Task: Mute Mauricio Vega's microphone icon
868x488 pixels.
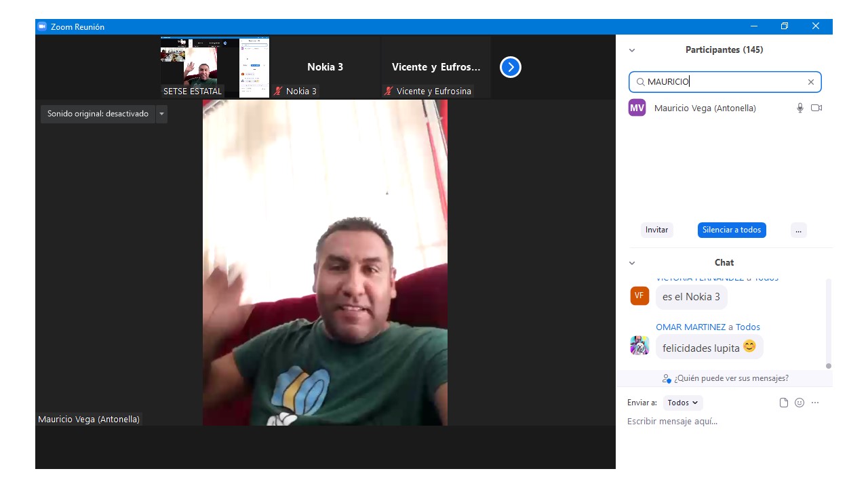Action: click(x=800, y=108)
